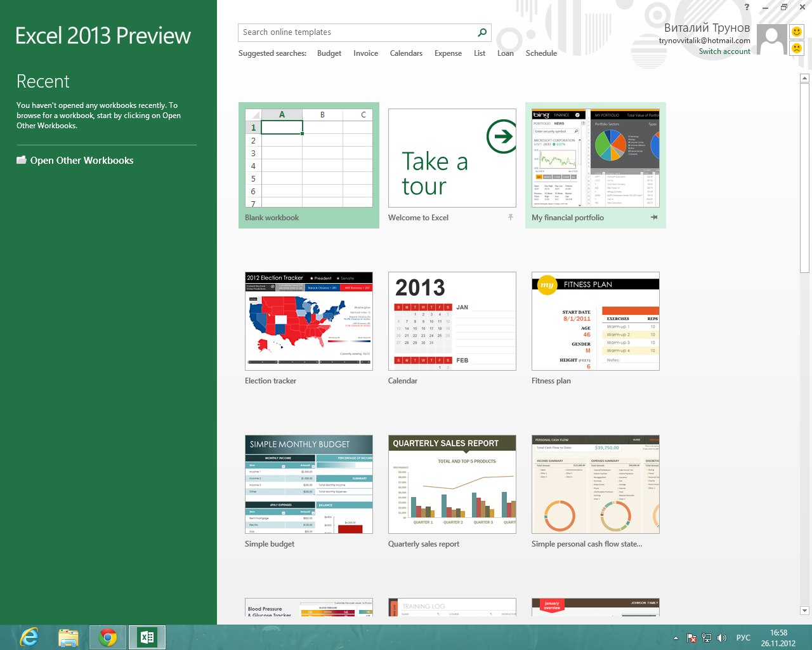Click the search magnifier icon

point(482,32)
